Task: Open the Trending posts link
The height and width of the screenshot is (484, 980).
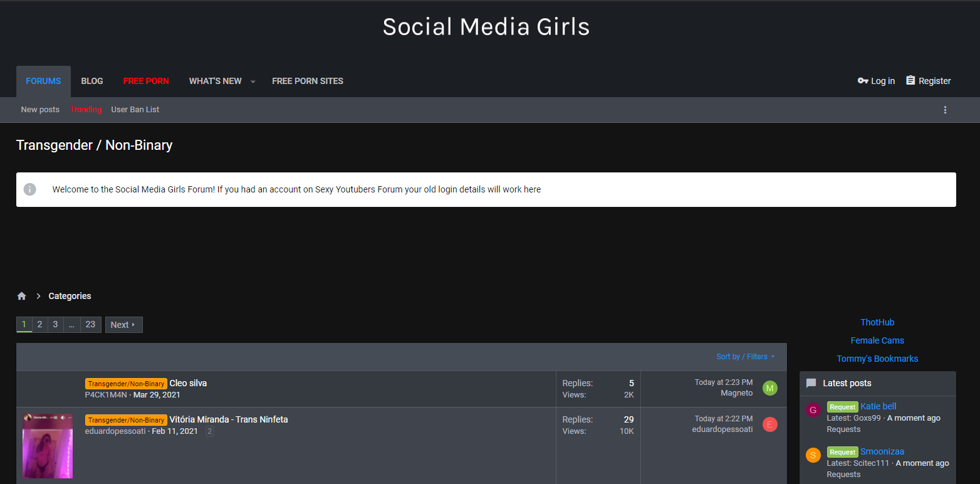Action: click(x=85, y=110)
